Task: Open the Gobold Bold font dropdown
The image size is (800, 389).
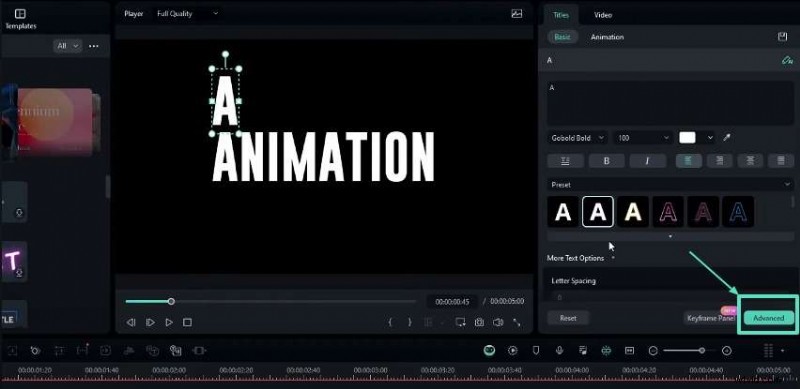Action: [x=577, y=138]
